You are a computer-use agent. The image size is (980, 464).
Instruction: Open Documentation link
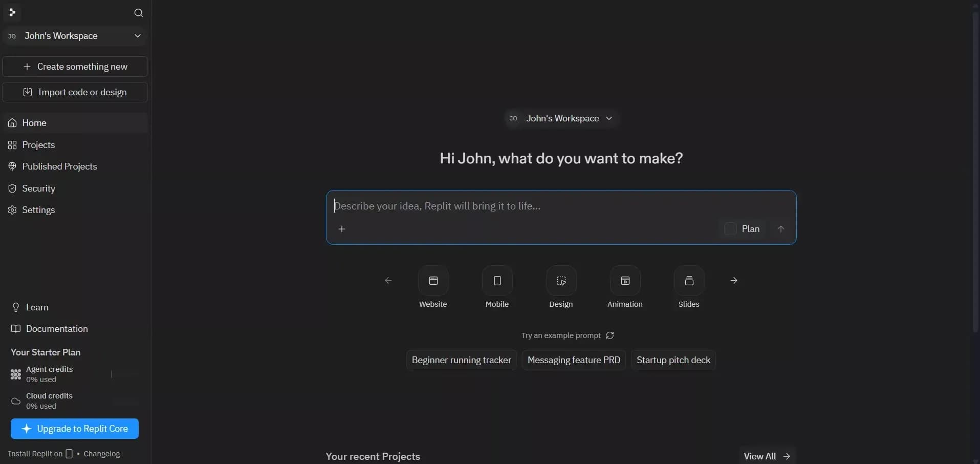click(x=50, y=329)
